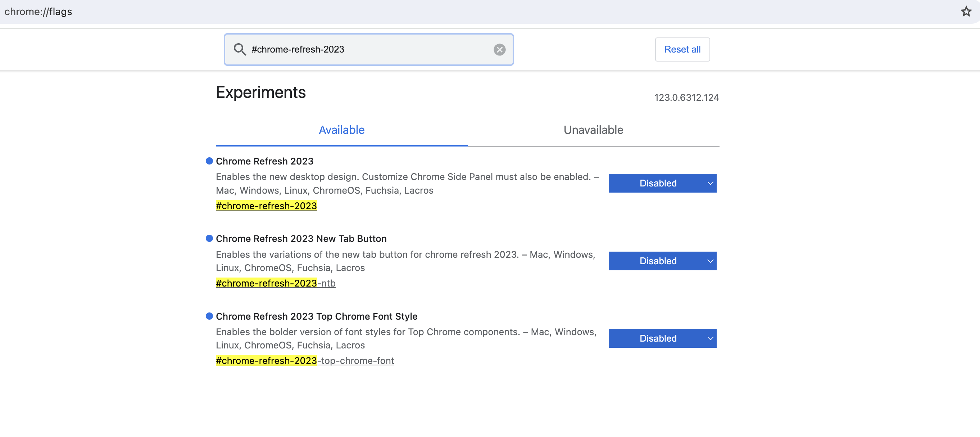Open the #chrome-refresh-2023 anchor link
This screenshot has width=980, height=437.
[266, 206]
